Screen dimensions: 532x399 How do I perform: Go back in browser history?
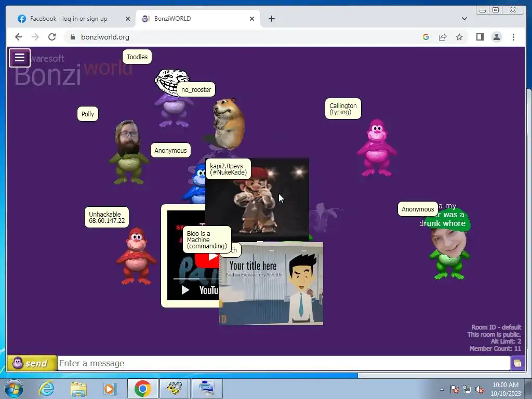click(x=19, y=37)
